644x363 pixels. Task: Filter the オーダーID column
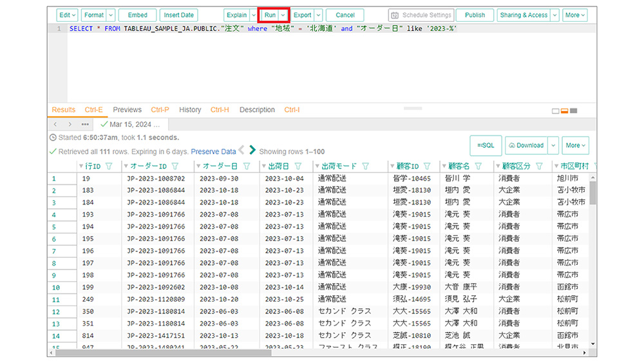(x=175, y=166)
